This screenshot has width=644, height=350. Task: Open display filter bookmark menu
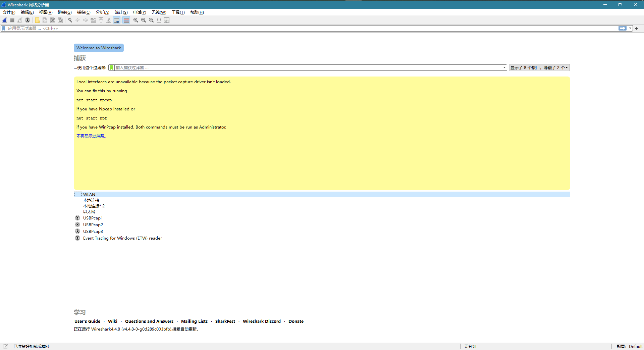[4, 29]
